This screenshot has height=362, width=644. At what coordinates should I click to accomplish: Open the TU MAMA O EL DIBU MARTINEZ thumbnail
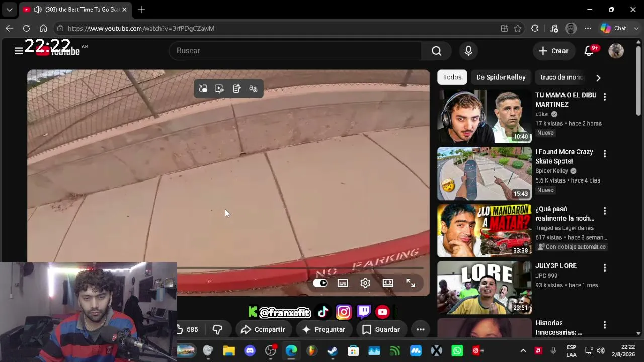pyautogui.click(x=484, y=117)
